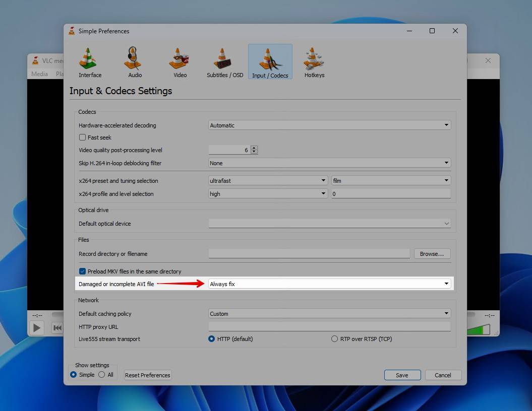Click the Reset Preferences button
Viewport: 532px width, 411px height.
point(148,375)
